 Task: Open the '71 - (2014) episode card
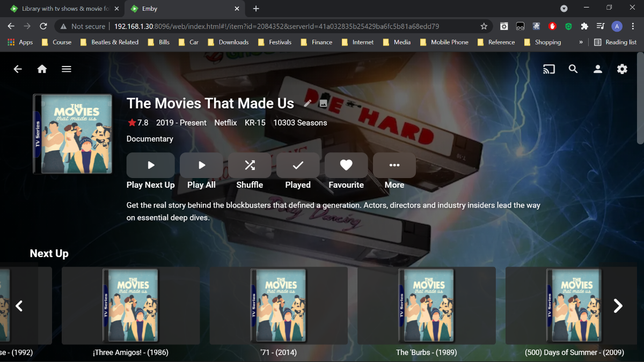pyautogui.click(x=279, y=306)
